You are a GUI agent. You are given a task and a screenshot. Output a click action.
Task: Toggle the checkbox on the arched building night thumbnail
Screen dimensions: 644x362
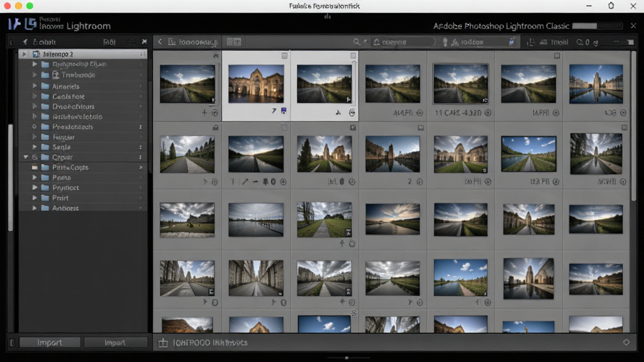click(x=285, y=55)
